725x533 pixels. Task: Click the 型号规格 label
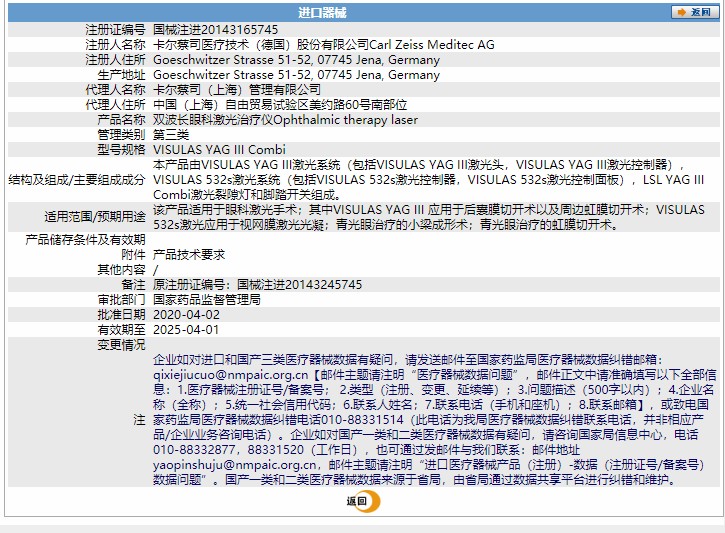[121, 150]
